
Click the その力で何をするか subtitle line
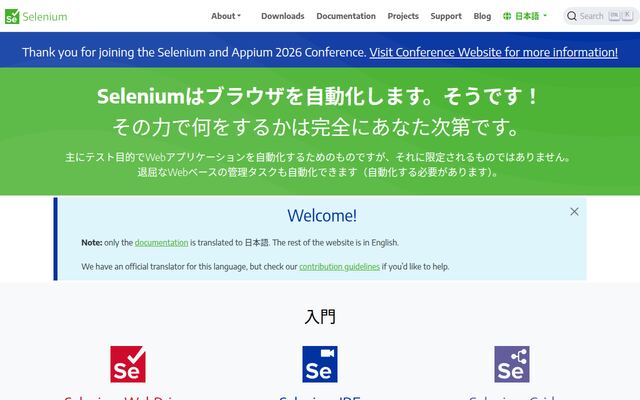pos(317,127)
